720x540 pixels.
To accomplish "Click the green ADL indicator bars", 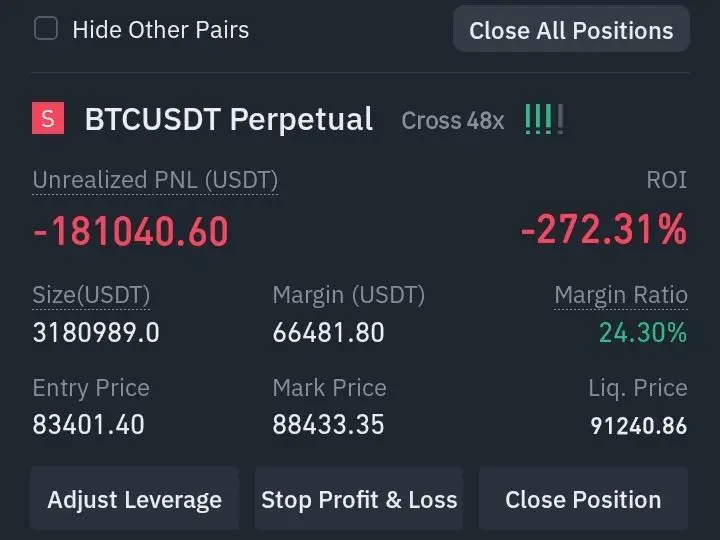I will point(544,119).
